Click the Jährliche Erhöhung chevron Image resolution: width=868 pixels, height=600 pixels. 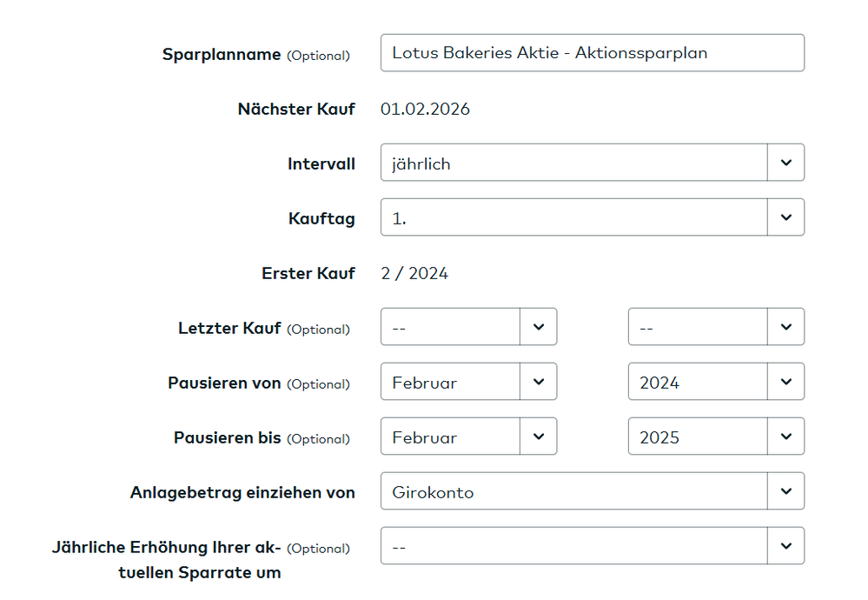786,545
